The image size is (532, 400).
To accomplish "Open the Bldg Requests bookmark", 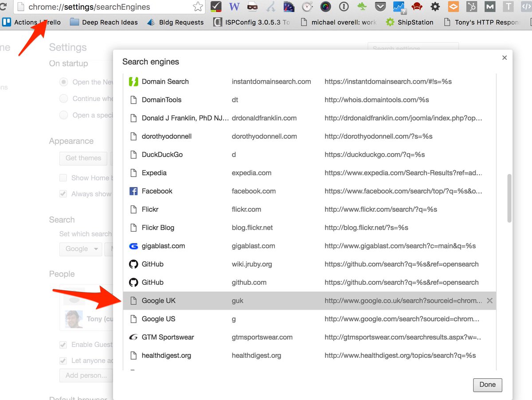I will click(x=175, y=22).
